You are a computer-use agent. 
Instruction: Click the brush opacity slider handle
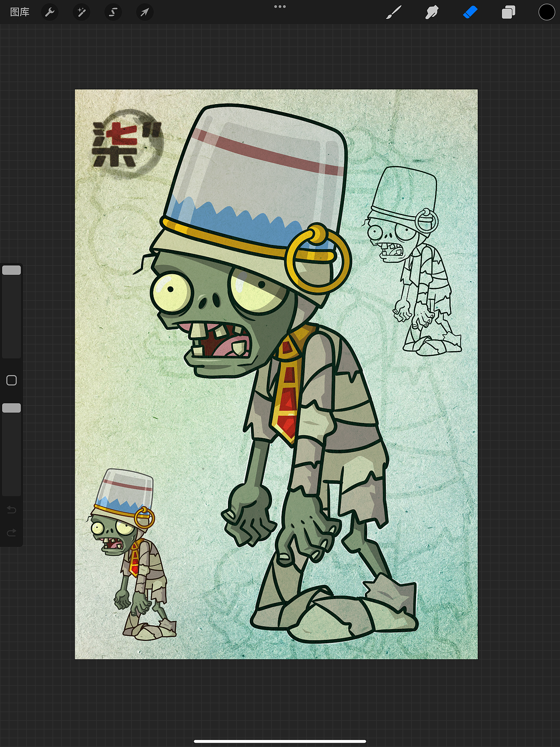tap(11, 408)
